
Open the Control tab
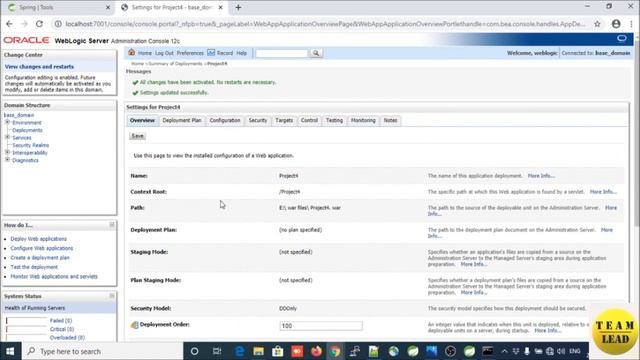309,120
